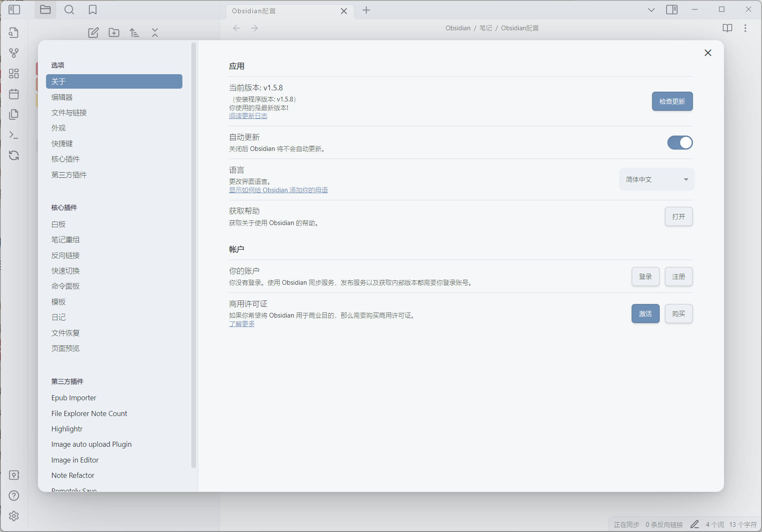The height and width of the screenshot is (532, 762).
Task: Change the file sort order icon
Action: coord(134,32)
